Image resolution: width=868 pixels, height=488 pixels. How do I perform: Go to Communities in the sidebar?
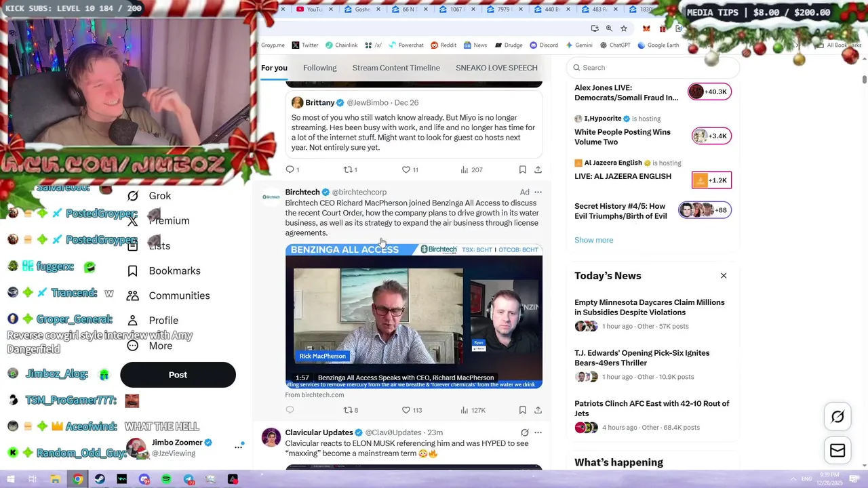click(169, 296)
